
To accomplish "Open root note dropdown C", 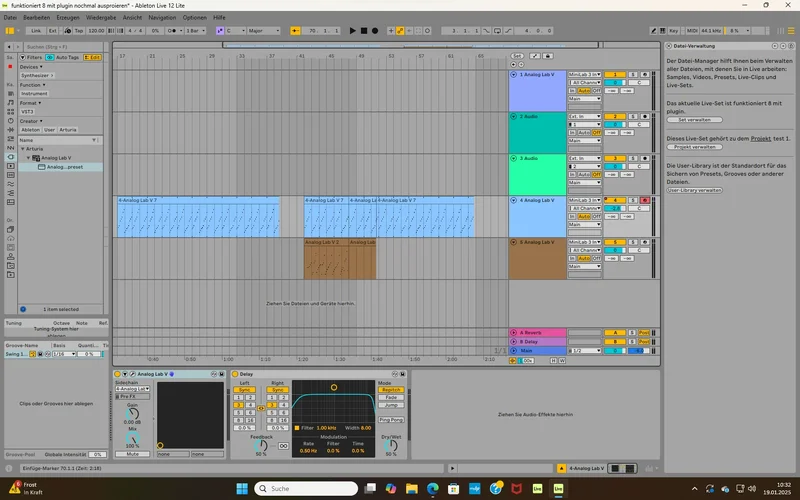I will coord(235,31).
